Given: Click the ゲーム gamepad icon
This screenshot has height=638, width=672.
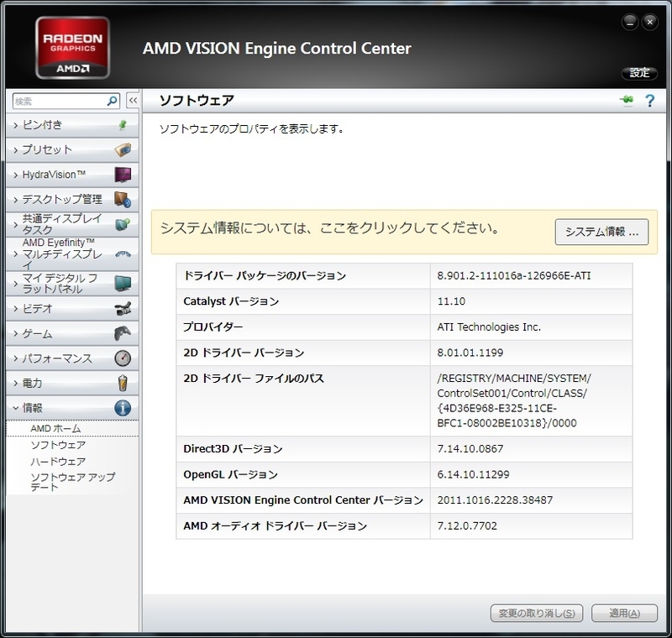Looking at the screenshot, I should [x=123, y=333].
